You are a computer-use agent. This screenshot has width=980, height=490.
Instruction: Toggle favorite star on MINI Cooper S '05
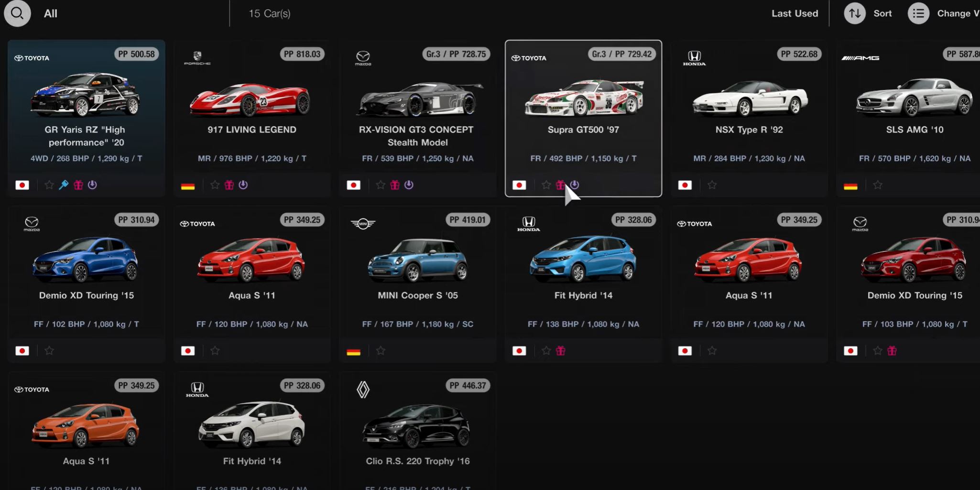[x=381, y=351]
